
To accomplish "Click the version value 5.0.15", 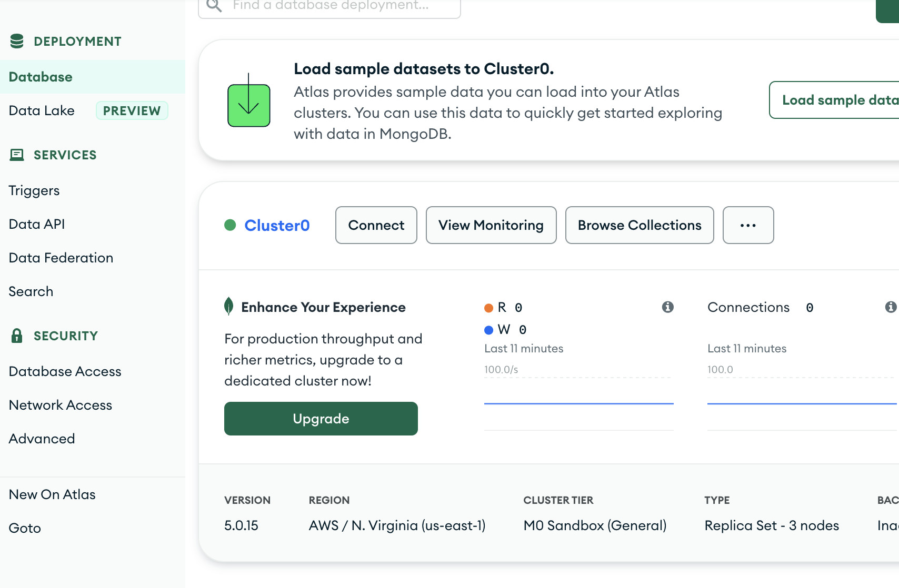I will 241,525.
